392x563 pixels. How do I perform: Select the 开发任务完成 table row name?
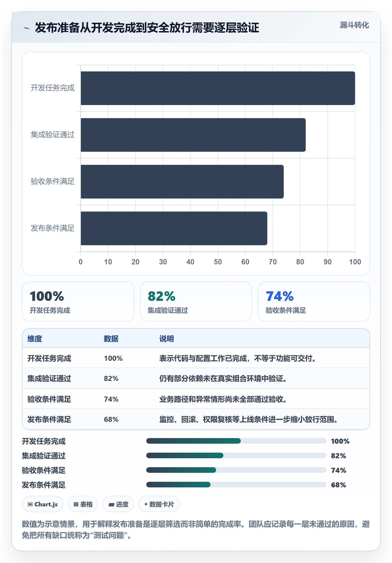point(49,358)
